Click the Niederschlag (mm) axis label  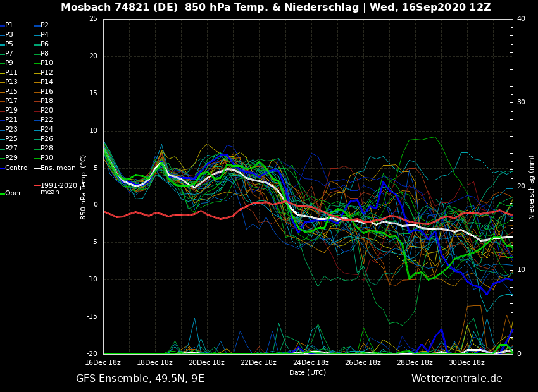click(532, 187)
